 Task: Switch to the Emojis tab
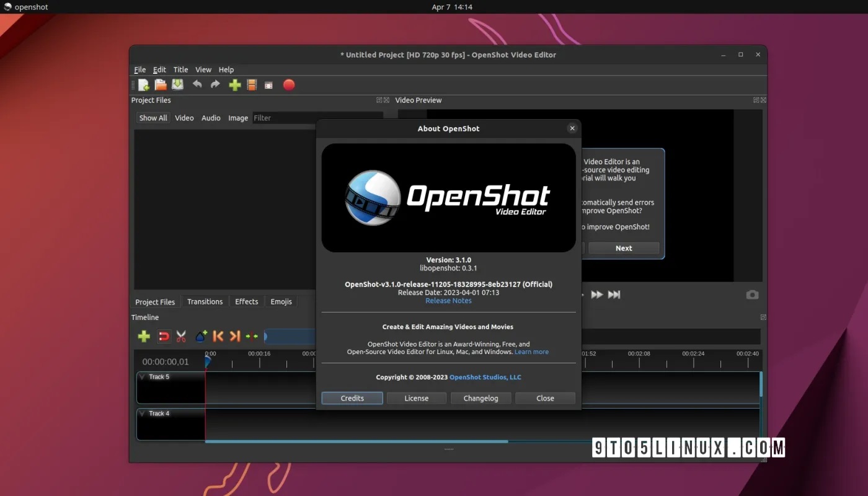[281, 302]
